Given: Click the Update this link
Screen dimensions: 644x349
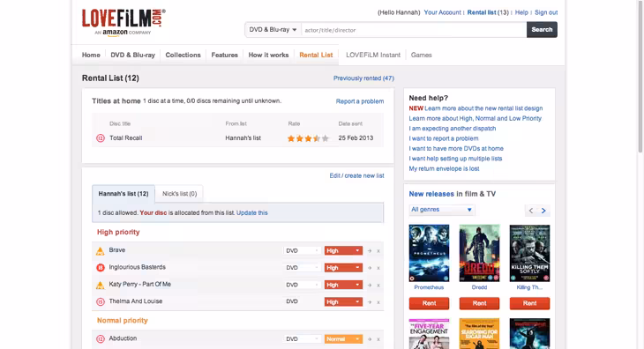Looking at the screenshot, I should click(251, 213).
